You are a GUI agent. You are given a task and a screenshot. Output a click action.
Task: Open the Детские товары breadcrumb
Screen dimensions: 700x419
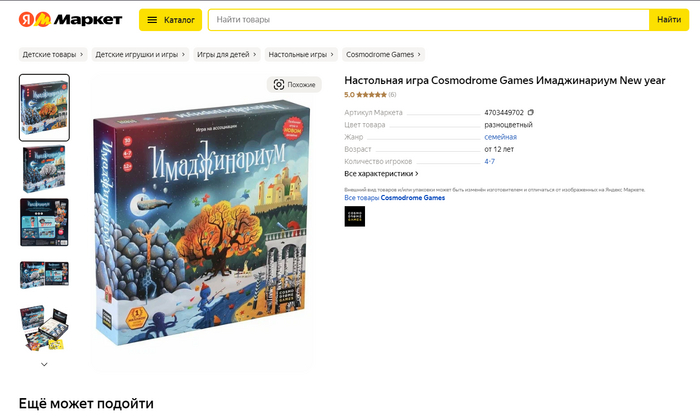pos(53,54)
